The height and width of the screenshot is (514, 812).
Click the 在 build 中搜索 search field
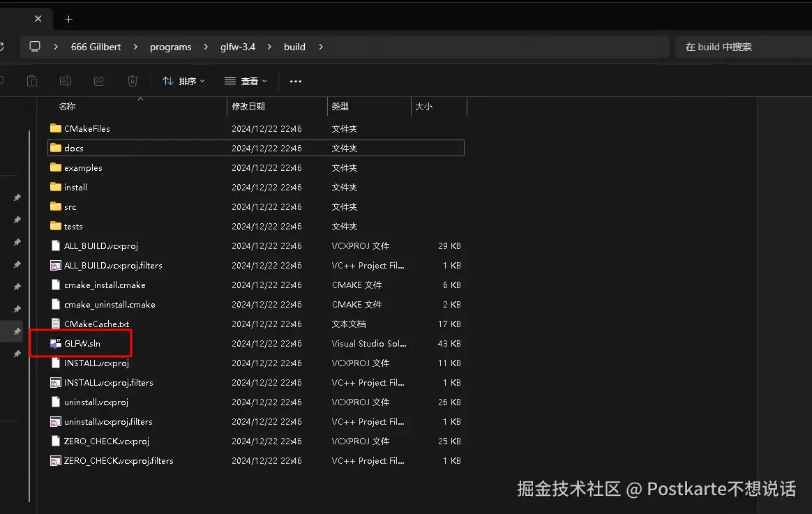click(744, 47)
